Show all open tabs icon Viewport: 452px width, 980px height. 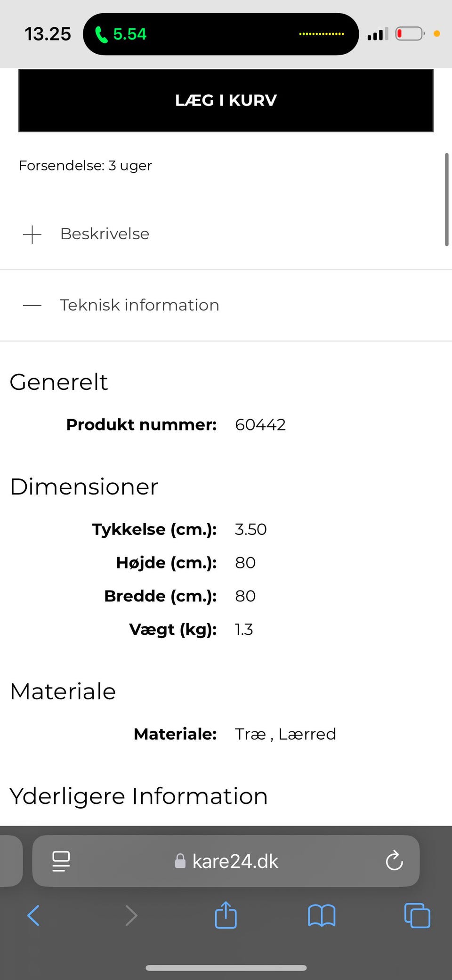click(x=417, y=915)
